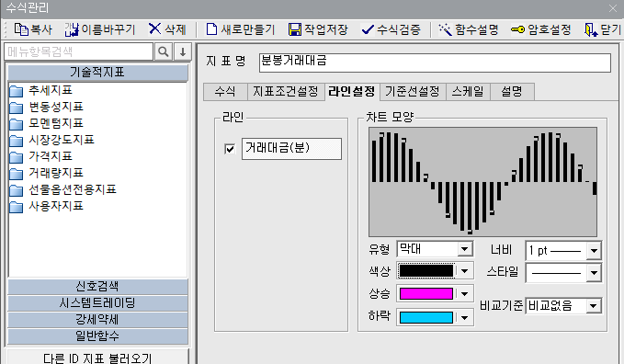Screen dimensions: 624x364
Task: Click the magenta 상승 color swatch
Action: click(426, 294)
